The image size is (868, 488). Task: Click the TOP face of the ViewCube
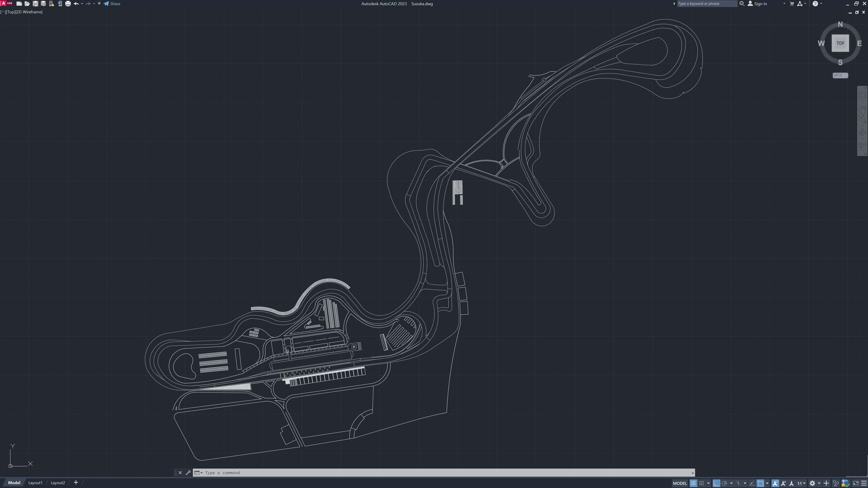(840, 43)
